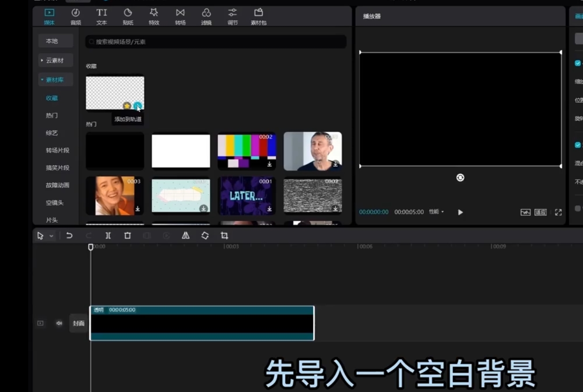Delete the clip using the trash icon
583x392 pixels.
(127, 236)
